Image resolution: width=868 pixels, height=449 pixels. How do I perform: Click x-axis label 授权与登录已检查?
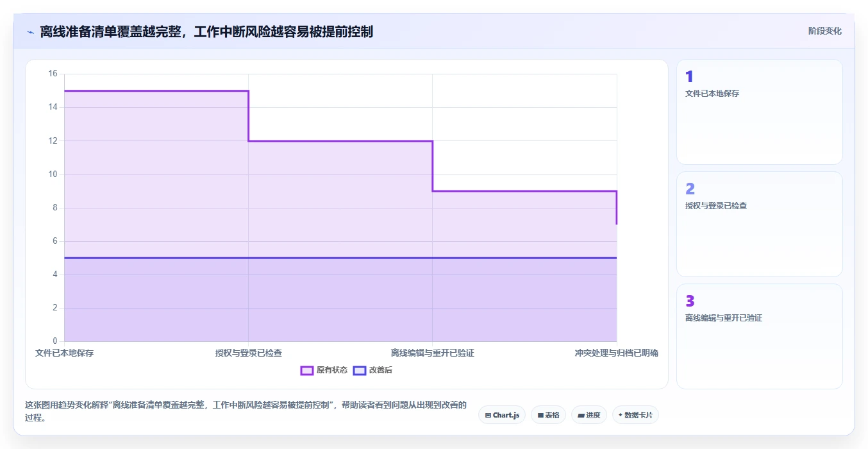(x=249, y=353)
